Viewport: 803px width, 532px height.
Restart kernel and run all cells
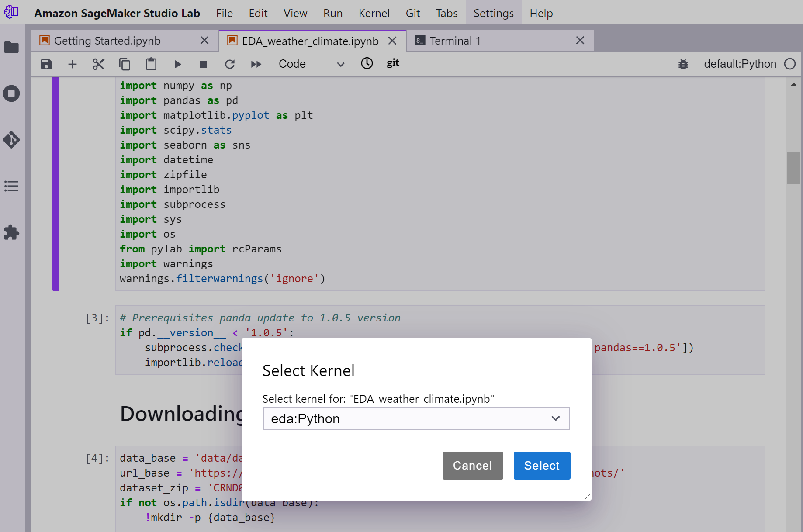click(x=256, y=64)
